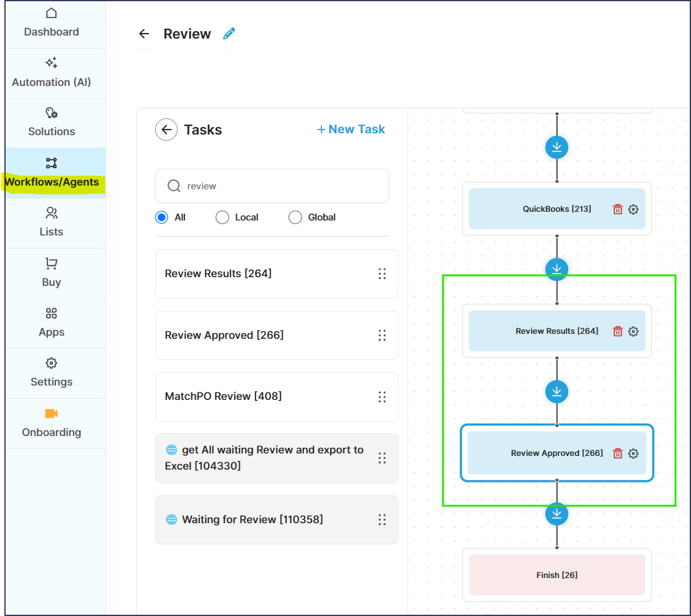Open settings gear of Review Results [264] node
This screenshot has width=691, height=616.
(633, 331)
